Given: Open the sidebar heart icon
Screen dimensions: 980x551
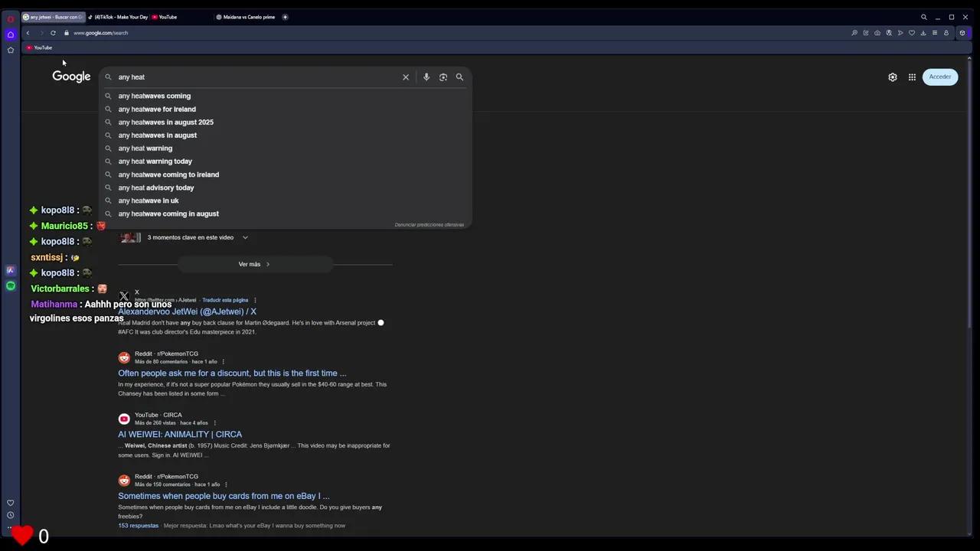Looking at the screenshot, I should tap(10, 503).
